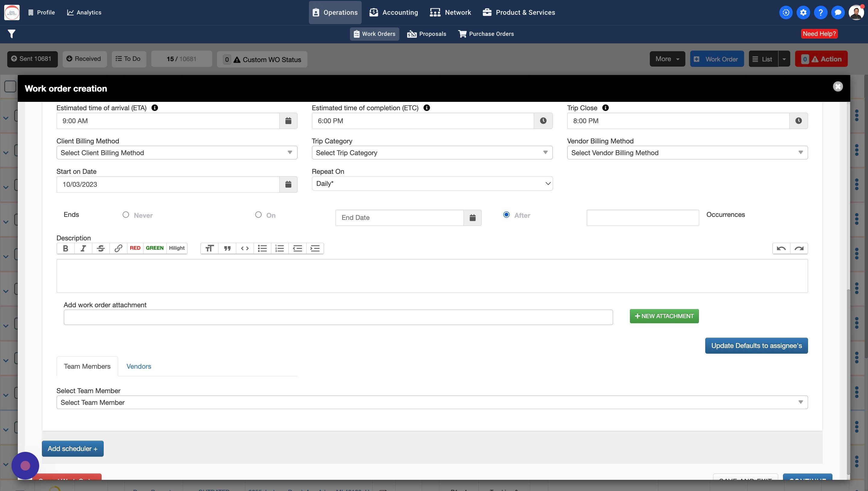
Task: Open the ETC clock picker
Action: pos(543,121)
